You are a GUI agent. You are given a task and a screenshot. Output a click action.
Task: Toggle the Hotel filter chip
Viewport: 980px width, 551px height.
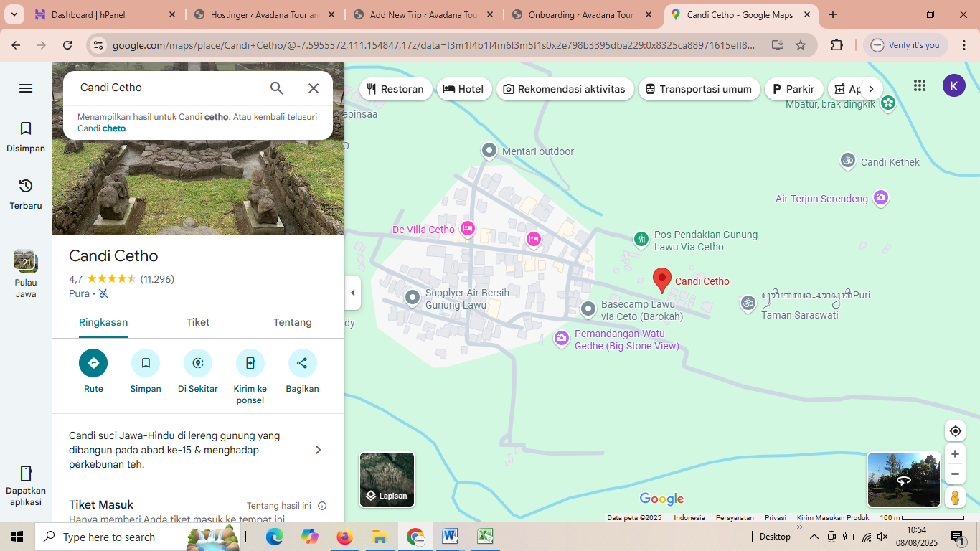(x=464, y=89)
